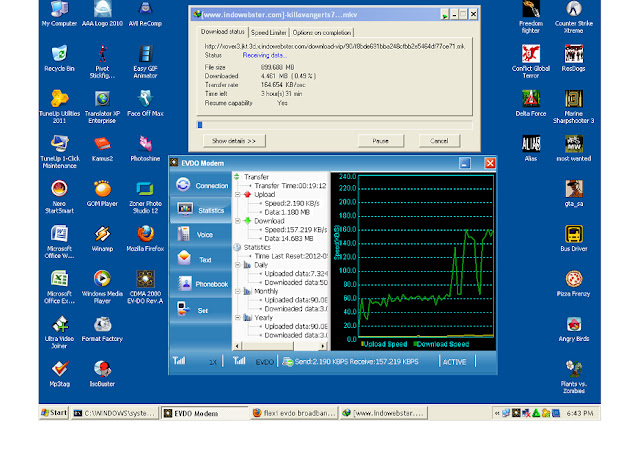Viewport: 640px width, 450px height.
Task: Cancel the download
Action: click(x=439, y=140)
